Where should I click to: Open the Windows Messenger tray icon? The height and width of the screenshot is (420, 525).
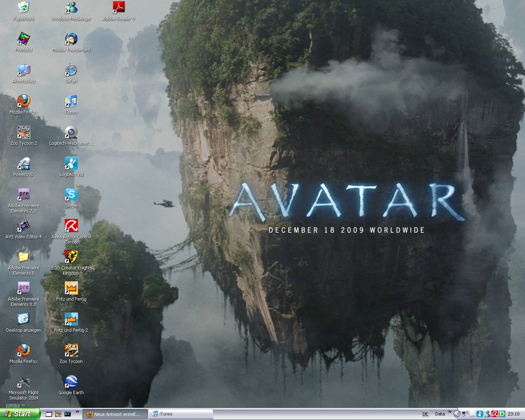click(487, 414)
